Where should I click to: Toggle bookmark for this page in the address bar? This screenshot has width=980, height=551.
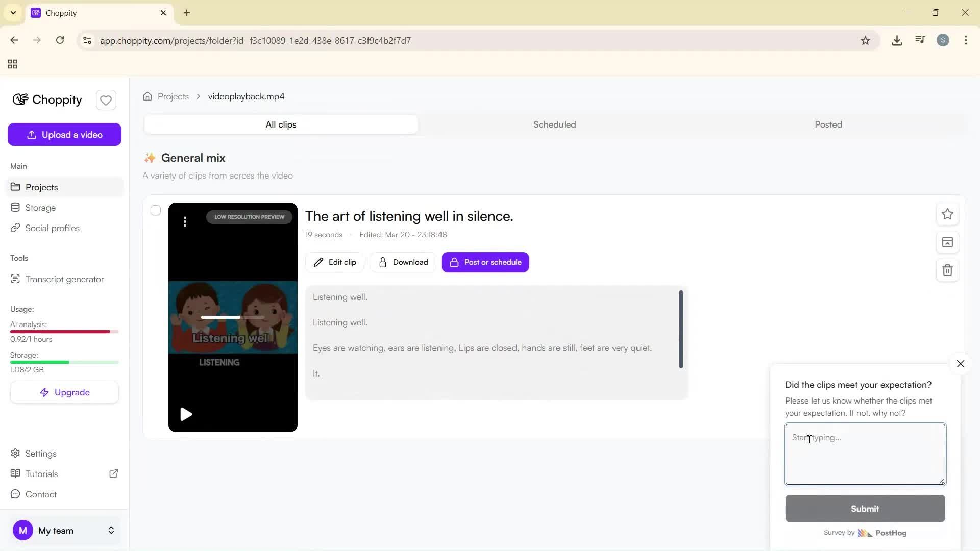click(x=866, y=40)
